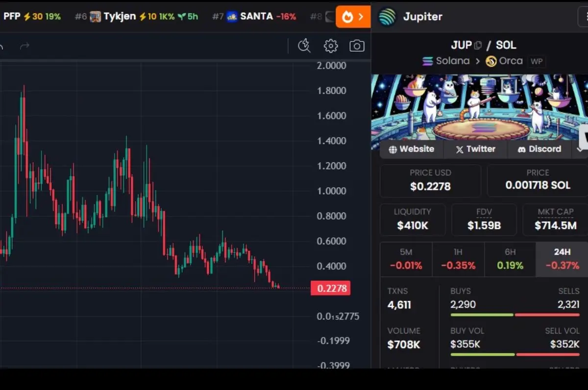The width and height of the screenshot is (588, 390).
Task: Click the PRICE 0.001718 SOL box
Action: 538,180
